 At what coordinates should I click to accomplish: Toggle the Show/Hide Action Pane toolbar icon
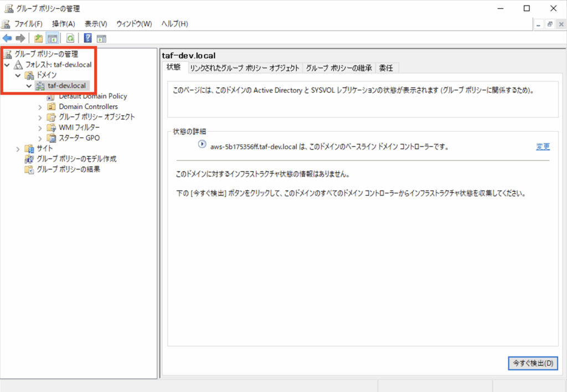[x=101, y=38]
